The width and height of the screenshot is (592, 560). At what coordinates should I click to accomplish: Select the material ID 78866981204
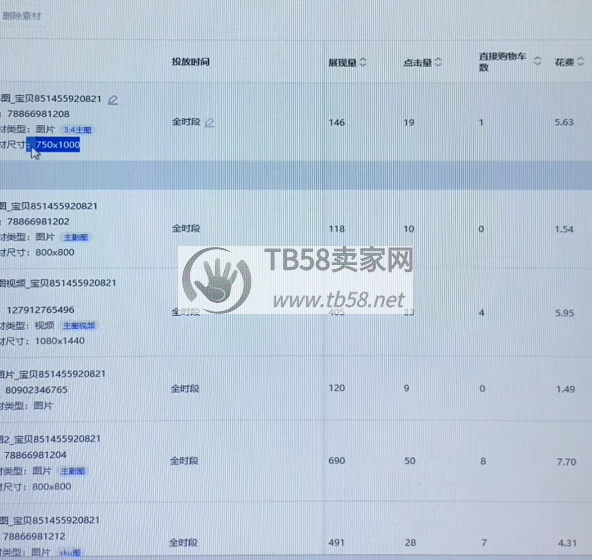(x=35, y=455)
